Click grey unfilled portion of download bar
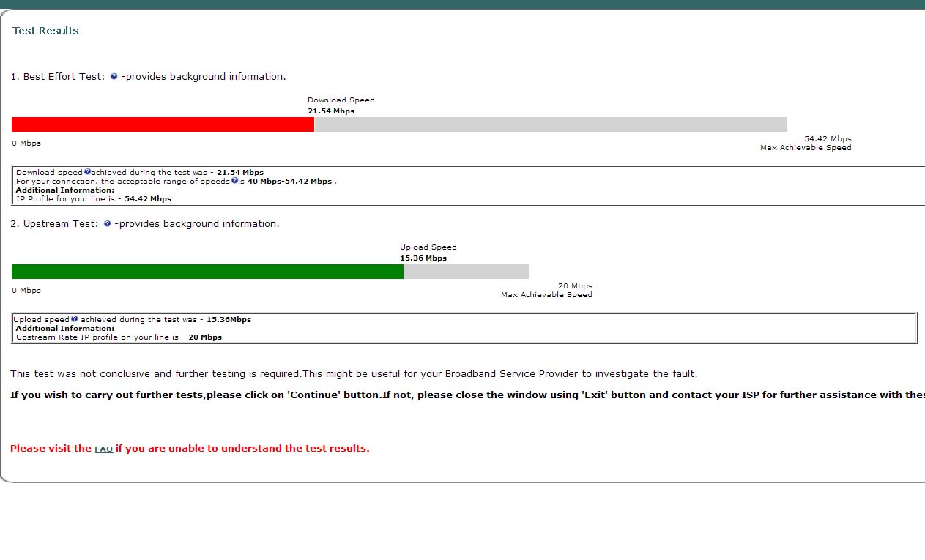This screenshot has width=925, height=560. tap(550, 124)
